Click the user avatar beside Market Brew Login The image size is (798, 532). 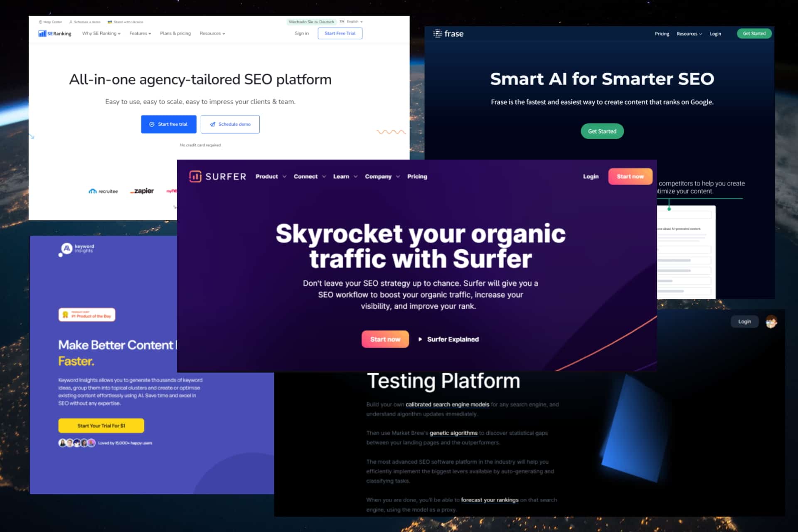(771, 322)
